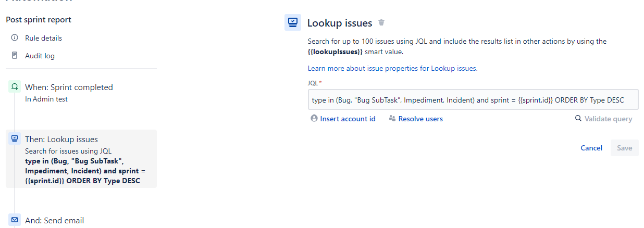Click the Rule details info icon
The image size is (644, 228).
click(x=15, y=38)
